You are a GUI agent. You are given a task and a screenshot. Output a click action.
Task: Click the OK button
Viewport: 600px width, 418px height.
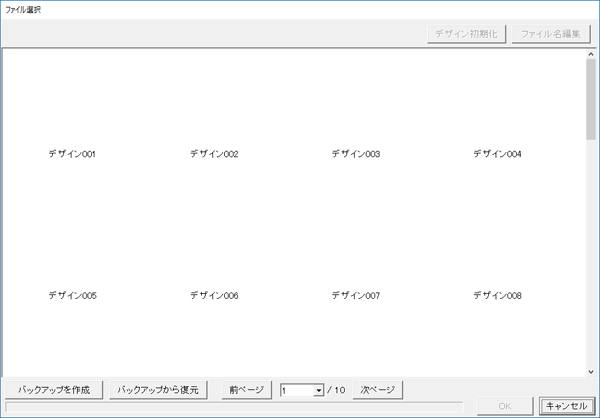click(505, 406)
